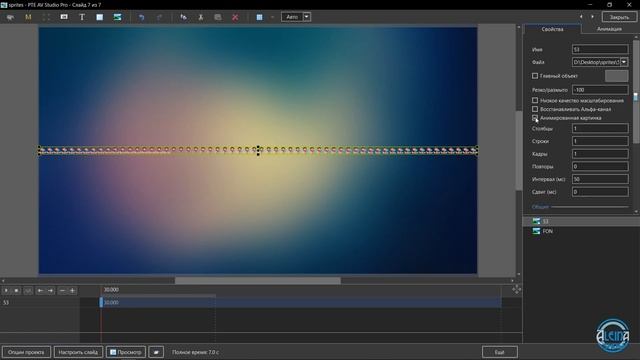Jump to next keyframe arrow

[x=50, y=291]
